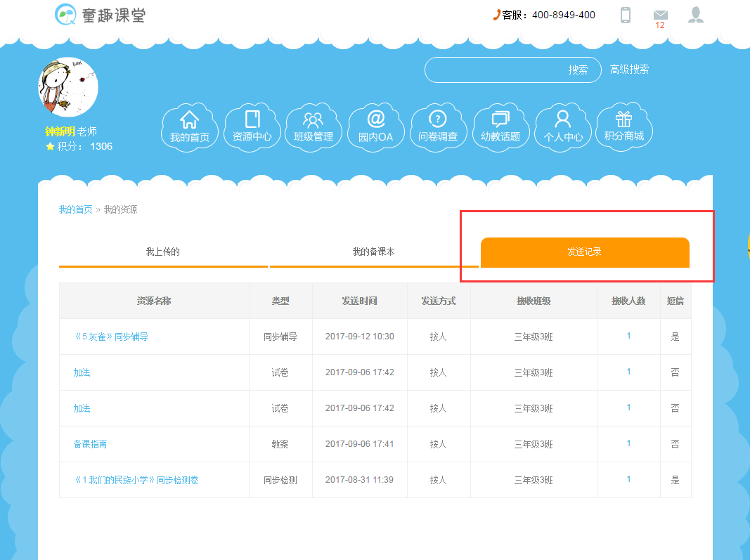The image size is (750, 560).
Task: Open 积分商城 points mall gift icon
Action: click(624, 127)
